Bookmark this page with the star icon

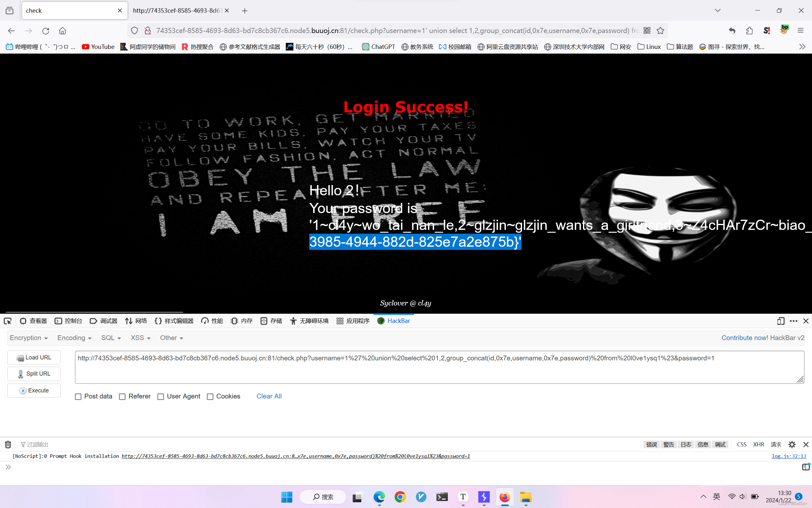click(x=660, y=30)
